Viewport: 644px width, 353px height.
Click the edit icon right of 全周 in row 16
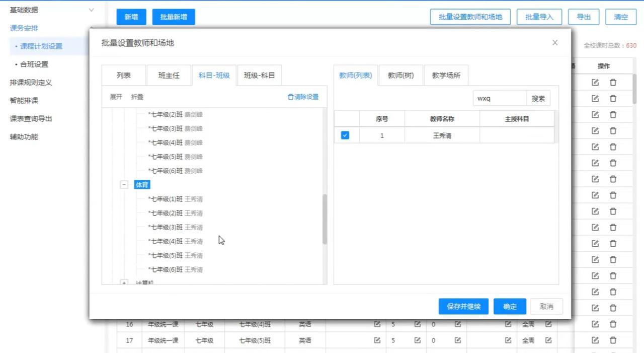point(548,324)
